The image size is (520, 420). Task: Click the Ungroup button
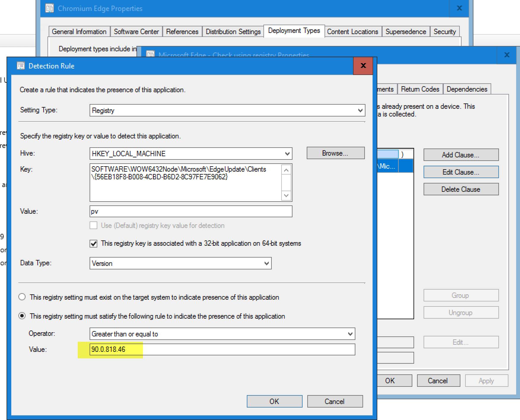[x=461, y=312]
